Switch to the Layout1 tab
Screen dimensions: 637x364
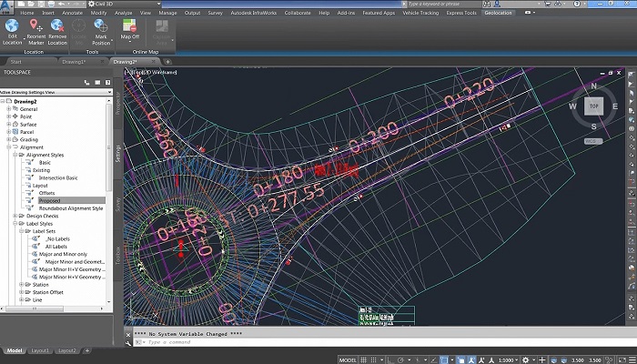point(41,350)
